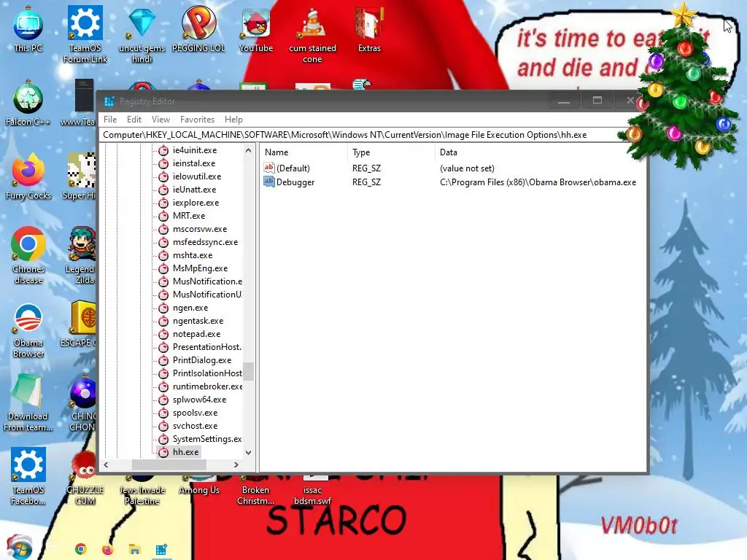
Task: Click the tree scroll right arrow
Action: pos(236,464)
